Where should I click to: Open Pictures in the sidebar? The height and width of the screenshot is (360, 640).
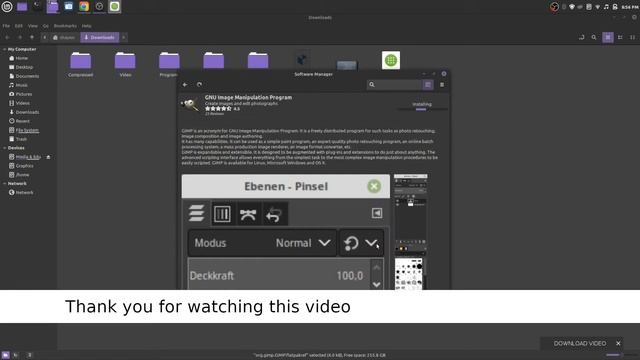tap(21, 94)
